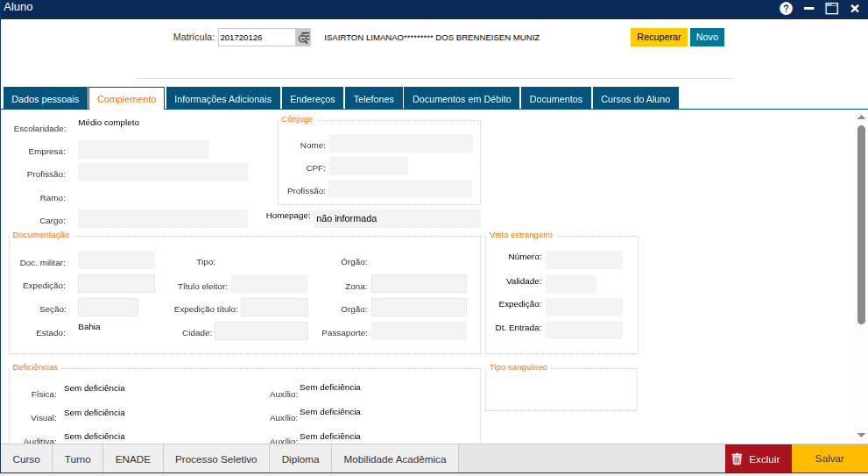Focus the Homepage text field
Image resolution: width=868 pixels, height=476 pixels.
(x=396, y=218)
